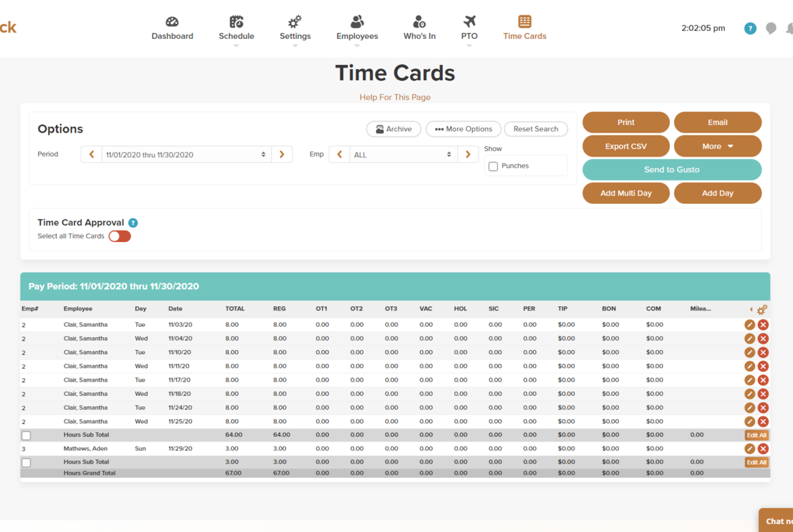Open the Chat widget

pos(777,520)
